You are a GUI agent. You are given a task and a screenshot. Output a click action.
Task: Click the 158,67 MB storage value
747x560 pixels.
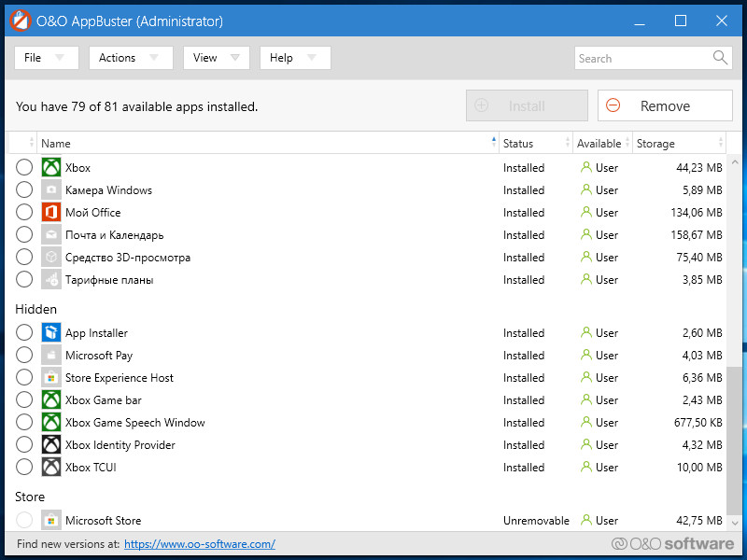coord(697,235)
